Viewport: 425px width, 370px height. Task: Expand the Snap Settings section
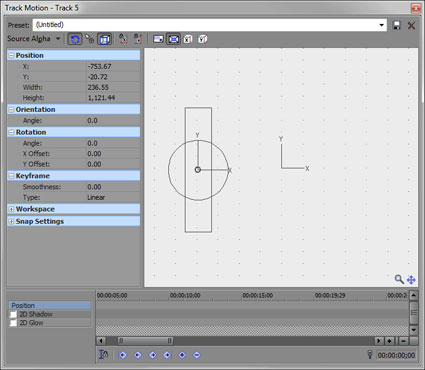click(x=11, y=222)
